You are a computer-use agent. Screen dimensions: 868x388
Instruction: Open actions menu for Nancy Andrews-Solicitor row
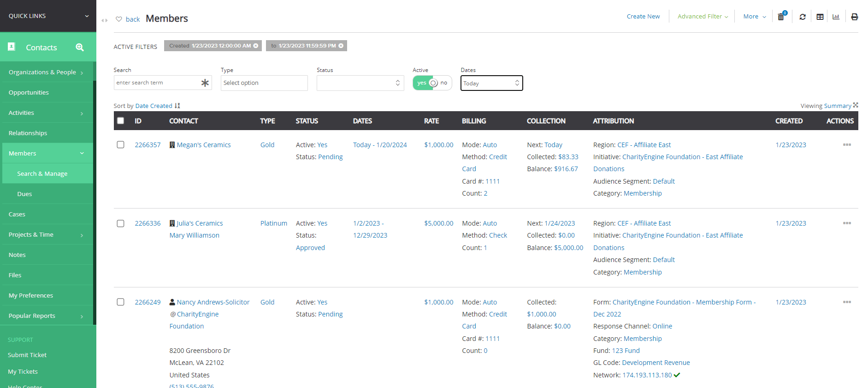pyautogui.click(x=847, y=302)
